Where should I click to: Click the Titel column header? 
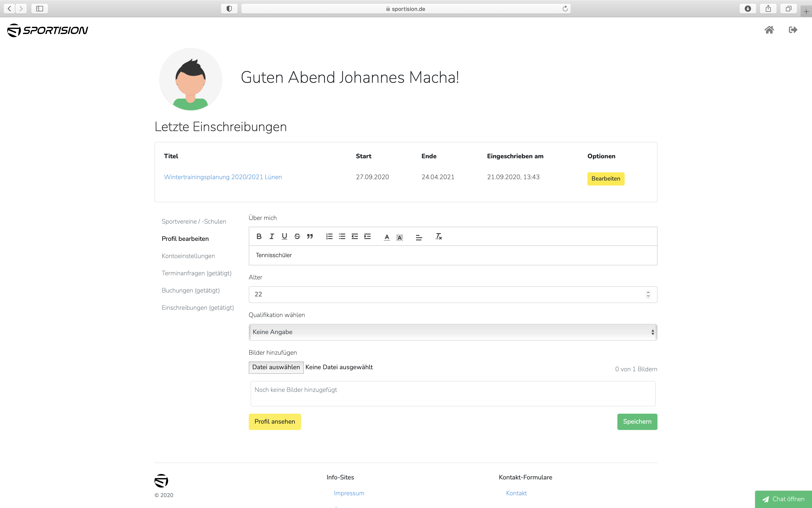point(171,156)
